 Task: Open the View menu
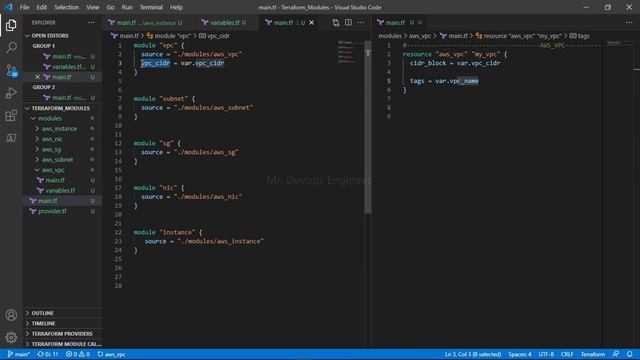[93, 7]
